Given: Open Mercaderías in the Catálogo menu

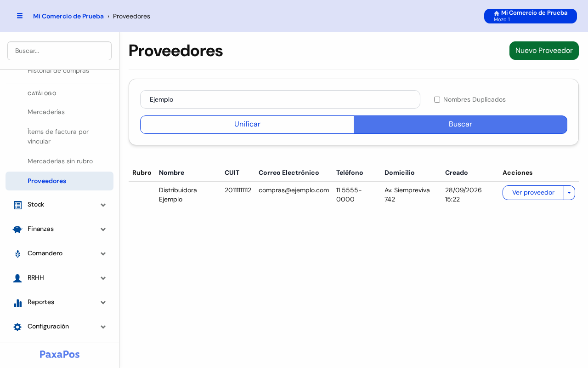Looking at the screenshot, I should coord(59,112).
